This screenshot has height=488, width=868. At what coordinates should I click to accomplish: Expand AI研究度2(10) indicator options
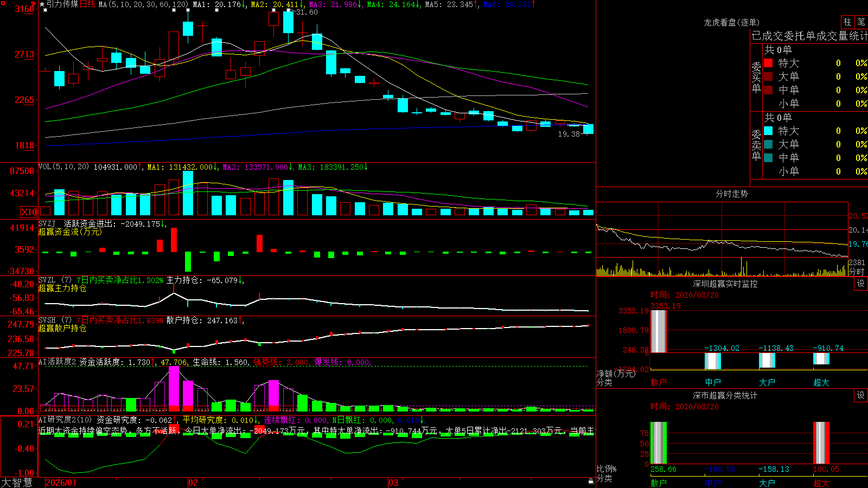(x=65, y=420)
